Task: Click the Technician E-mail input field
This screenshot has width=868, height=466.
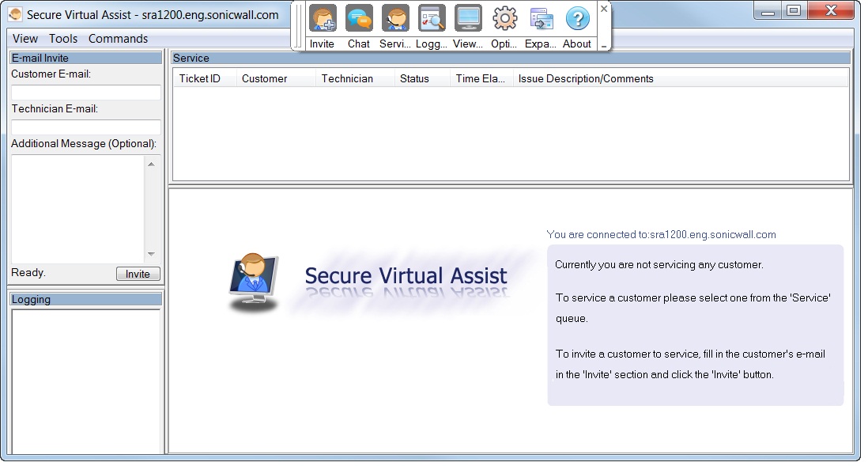Action: (86, 127)
